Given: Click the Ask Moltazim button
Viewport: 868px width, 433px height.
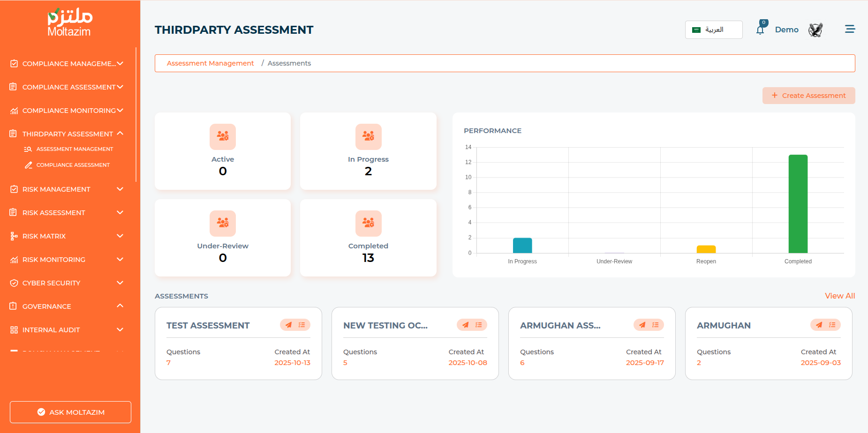Looking at the screenshot, I should pyautogui.click(x=70, y=412).
